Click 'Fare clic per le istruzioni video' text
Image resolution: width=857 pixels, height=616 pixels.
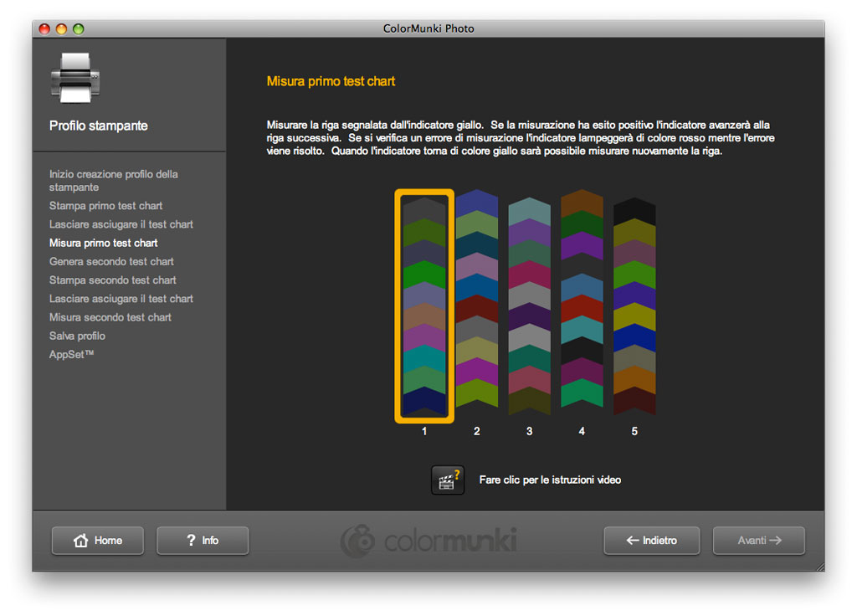tap(550, 480)
